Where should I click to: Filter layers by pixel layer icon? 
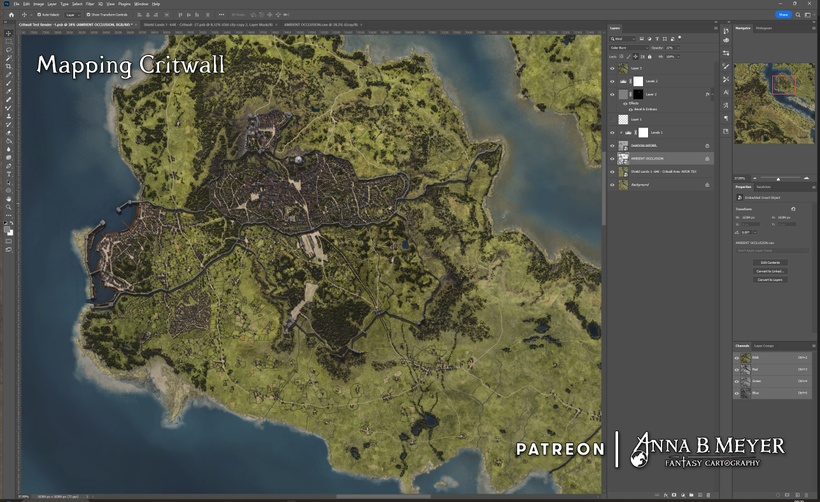click(x=642, y=39)
